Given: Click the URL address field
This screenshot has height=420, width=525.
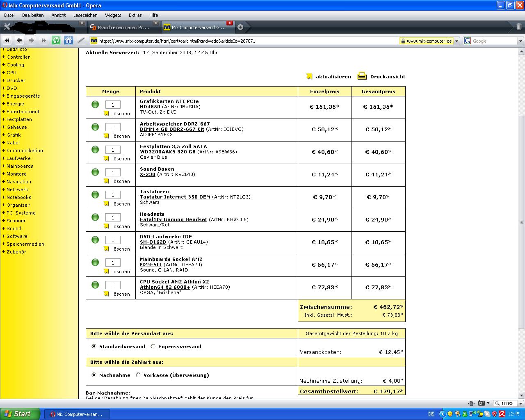Looking at the screenshot, I should pyautogui.click(x=248, y=41).
